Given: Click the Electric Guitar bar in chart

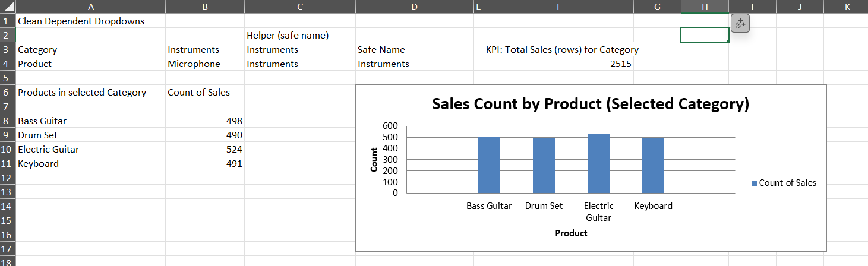Looking at the screenshot, I should click(x=598, y=164).
